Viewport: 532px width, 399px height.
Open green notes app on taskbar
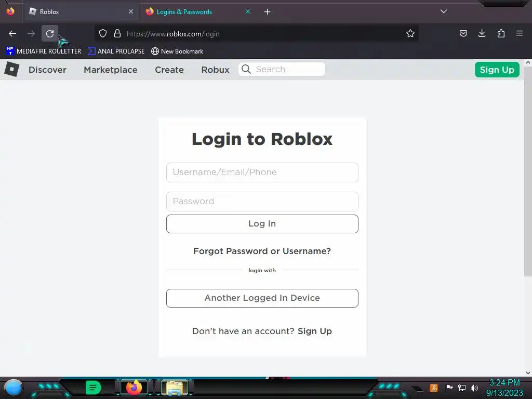click(94, 388)
